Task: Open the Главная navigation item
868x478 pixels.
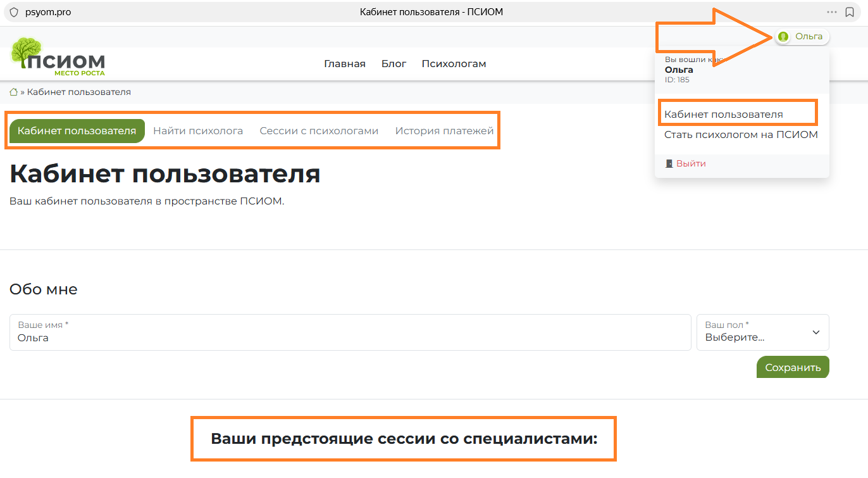Action: [x=344, y=64]
